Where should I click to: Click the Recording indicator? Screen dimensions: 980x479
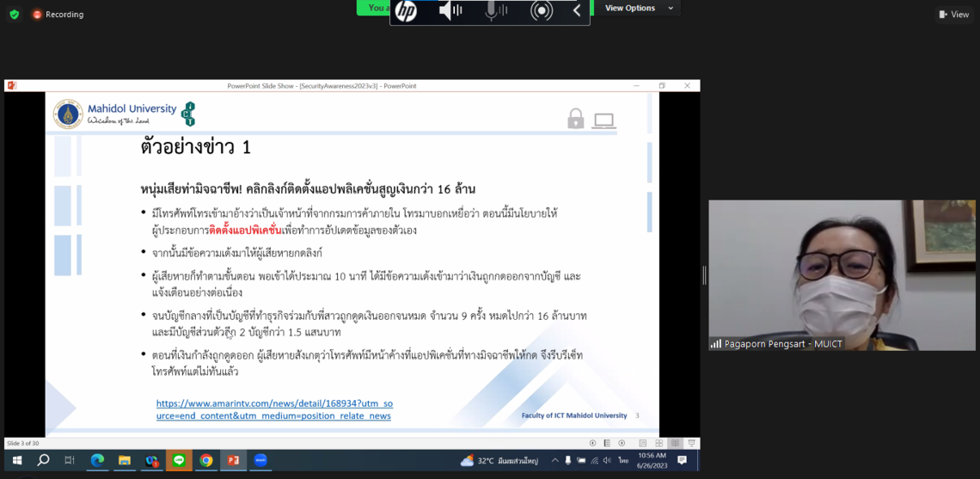pyautogui.click(x=58, y=15)
